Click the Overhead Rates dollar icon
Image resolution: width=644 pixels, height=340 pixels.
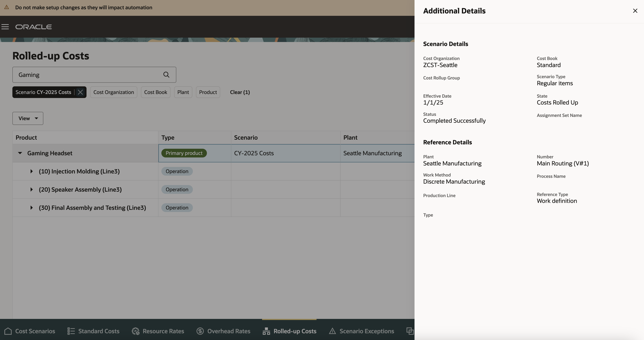200,331
